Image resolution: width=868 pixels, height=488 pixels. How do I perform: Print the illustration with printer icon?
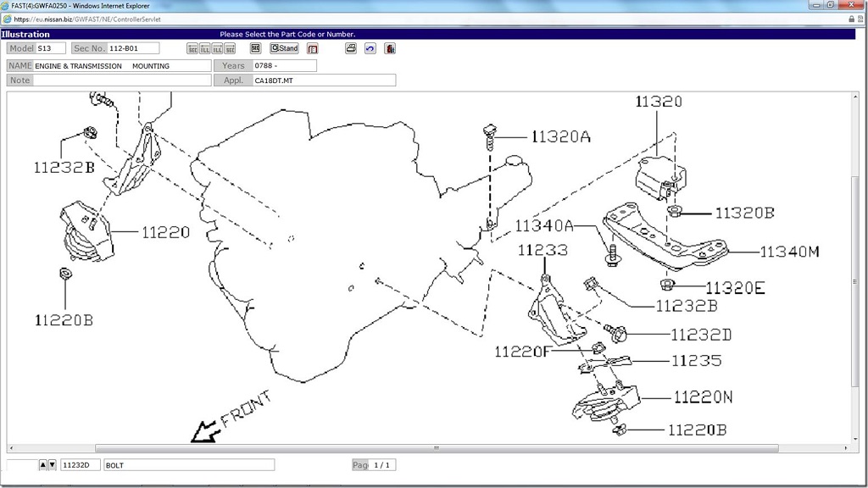pos(351,48)
